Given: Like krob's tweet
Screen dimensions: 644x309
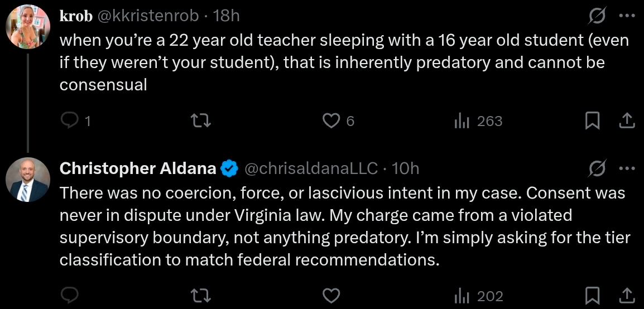Looking at the screenshot, I should pos(332,120).
